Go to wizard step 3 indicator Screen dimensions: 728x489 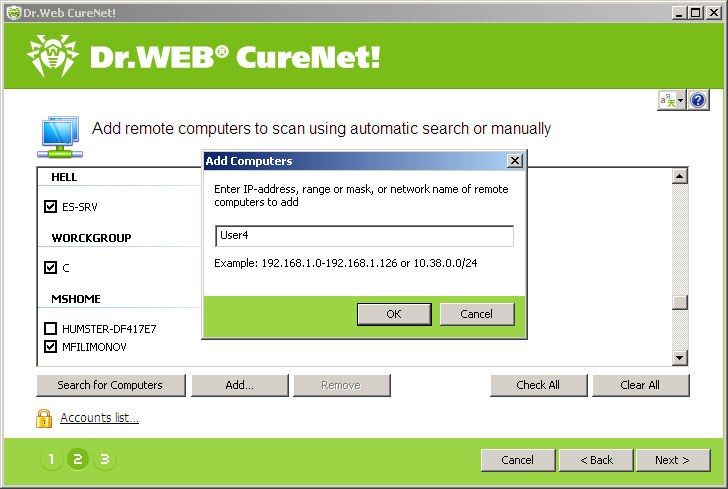click(x=105, y=459)
